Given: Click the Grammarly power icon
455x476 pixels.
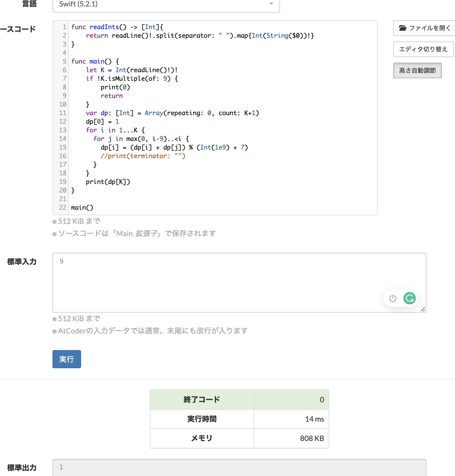Looking at the screenshot, I should [393, 298].
